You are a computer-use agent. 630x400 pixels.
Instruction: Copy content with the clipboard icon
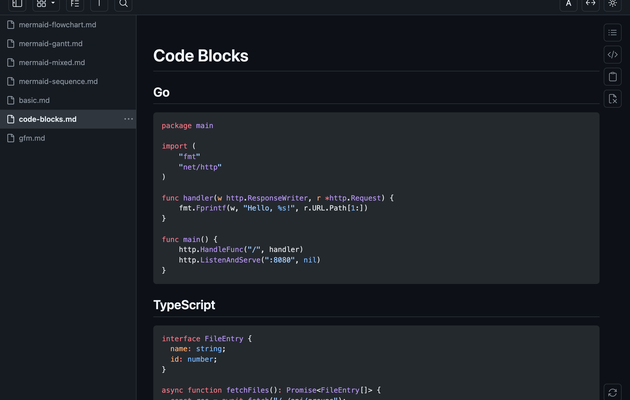pyautogui.click(x=612, y=77)
